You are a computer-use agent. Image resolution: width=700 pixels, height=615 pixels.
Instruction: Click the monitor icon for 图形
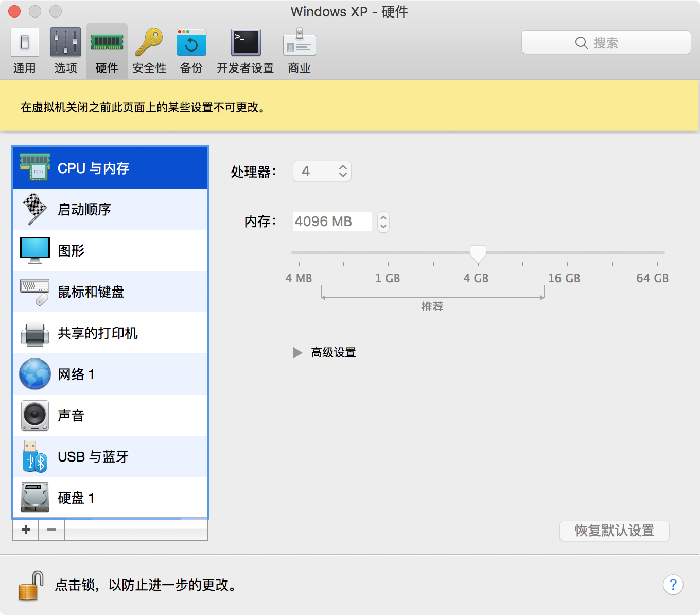click(35, 250)
